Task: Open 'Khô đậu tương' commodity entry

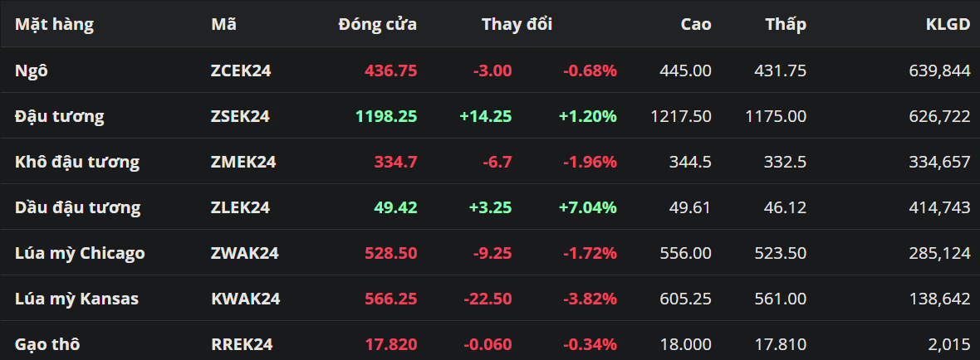Action: click(77, 162)
